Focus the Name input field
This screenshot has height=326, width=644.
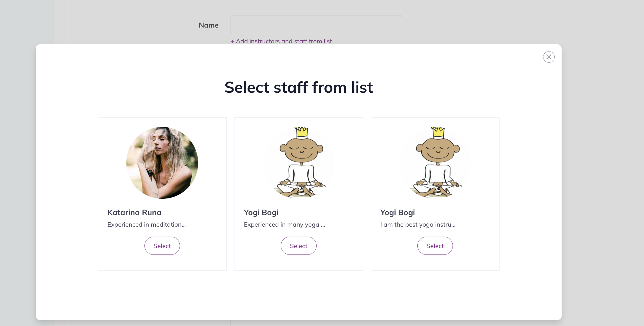(316, 24)
